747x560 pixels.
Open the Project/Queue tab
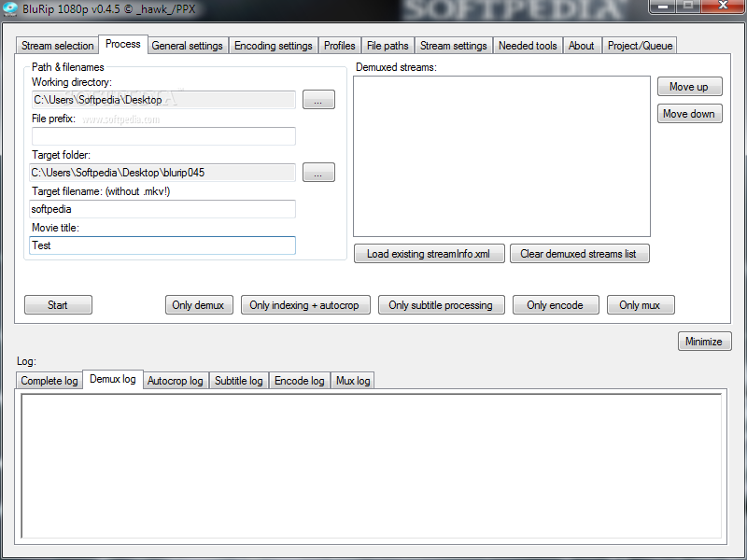click(x=640, y=46)
